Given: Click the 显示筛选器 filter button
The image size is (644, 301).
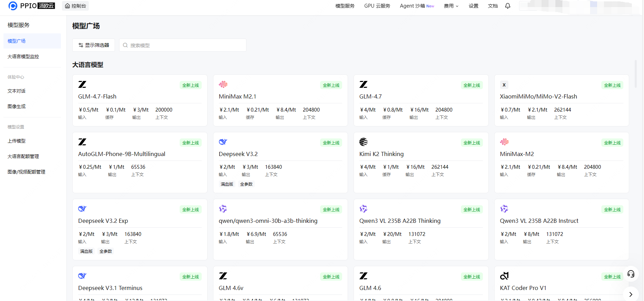Looking at the screenshot, I should 94,45.
